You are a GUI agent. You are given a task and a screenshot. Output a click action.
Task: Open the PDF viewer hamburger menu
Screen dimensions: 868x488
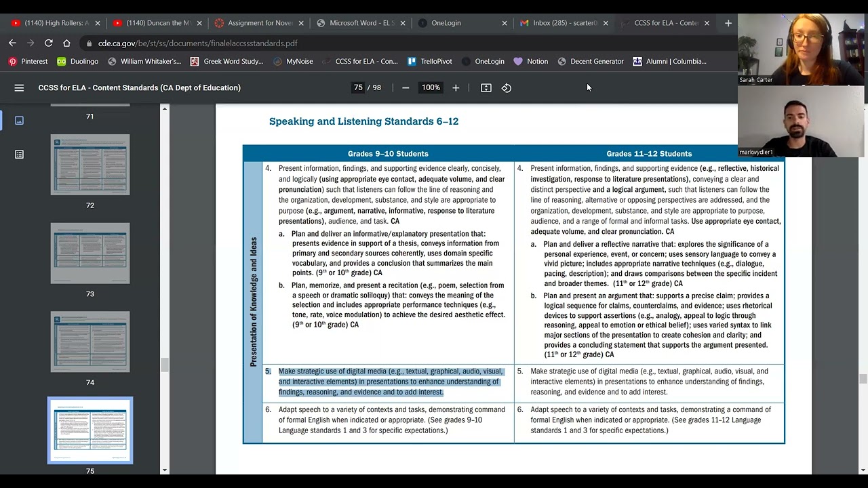19,87
